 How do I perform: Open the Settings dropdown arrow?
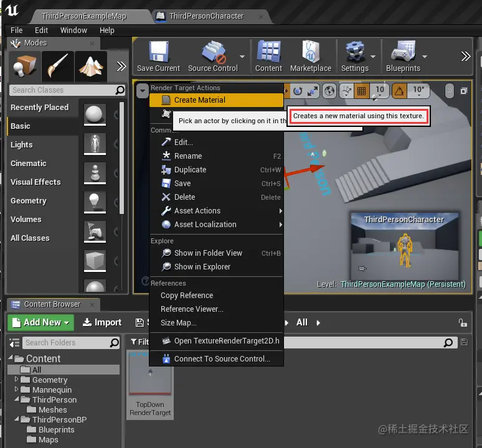click(373, 57)
